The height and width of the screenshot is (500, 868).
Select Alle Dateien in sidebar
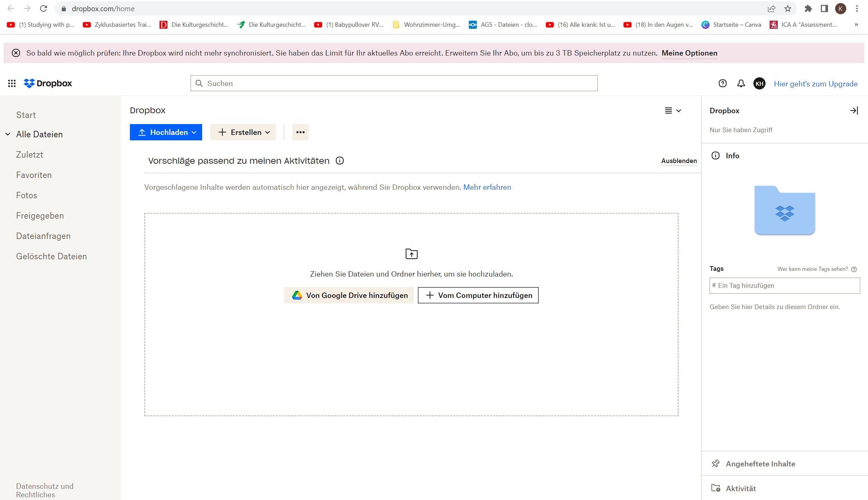(x=39, y=134)
